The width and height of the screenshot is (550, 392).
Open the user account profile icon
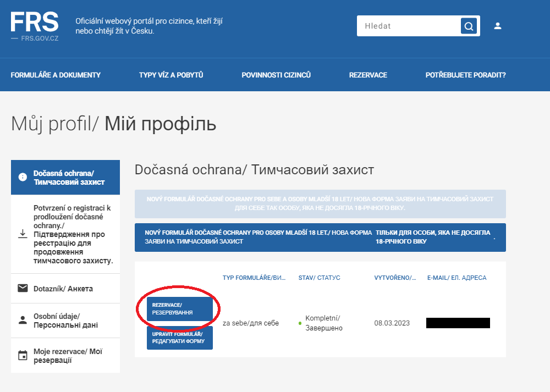(498, 26)
